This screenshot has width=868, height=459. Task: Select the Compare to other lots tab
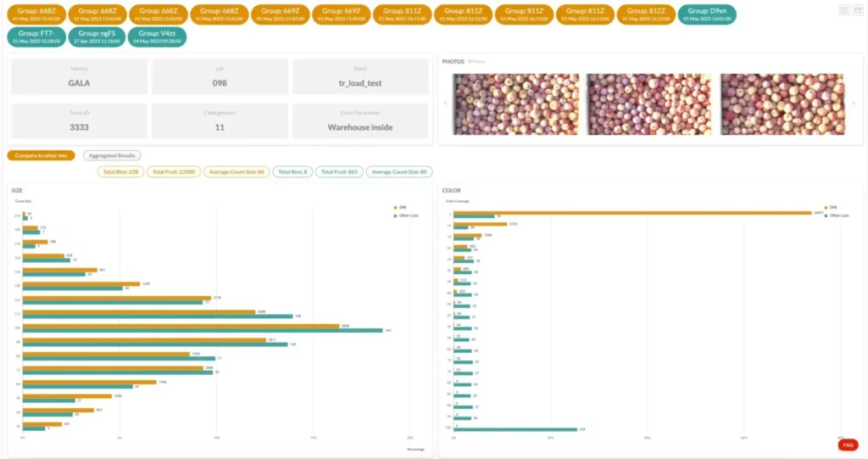[42, 155]
